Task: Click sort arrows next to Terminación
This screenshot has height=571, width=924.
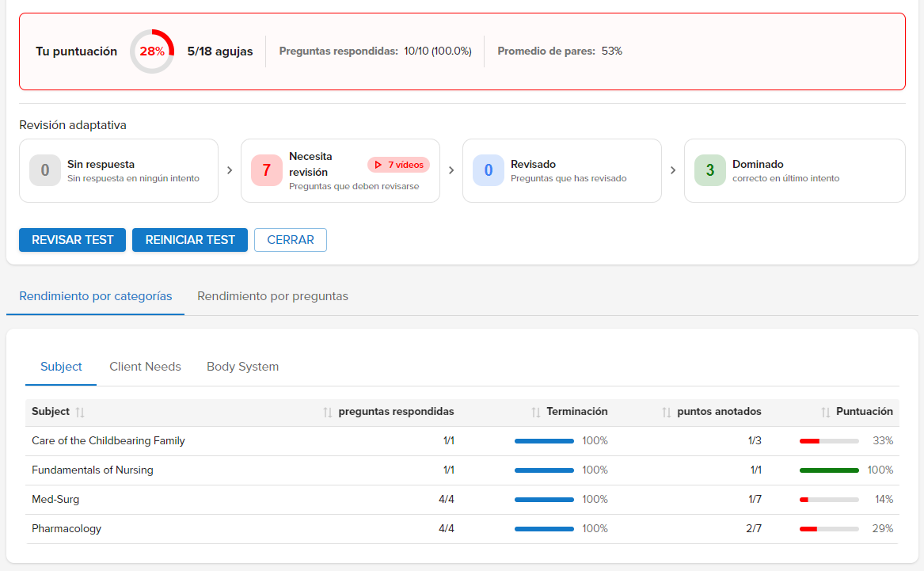Action: tap(536, 412)
